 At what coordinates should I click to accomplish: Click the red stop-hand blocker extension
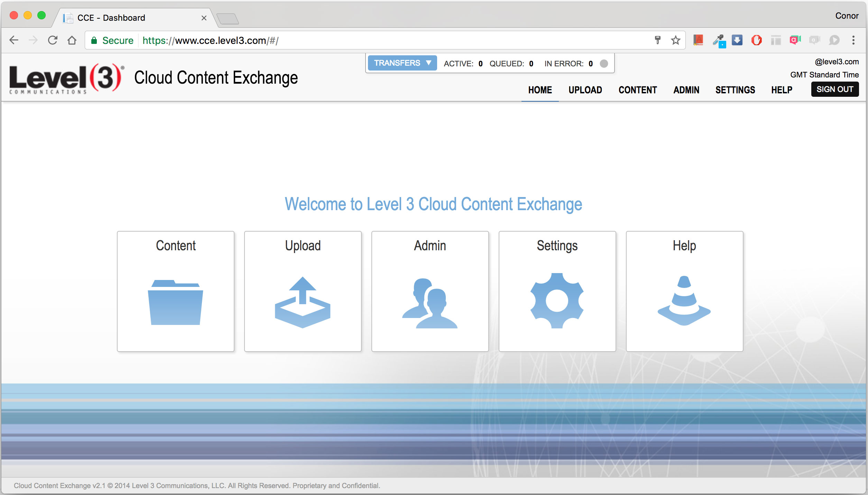pos(757,40)
